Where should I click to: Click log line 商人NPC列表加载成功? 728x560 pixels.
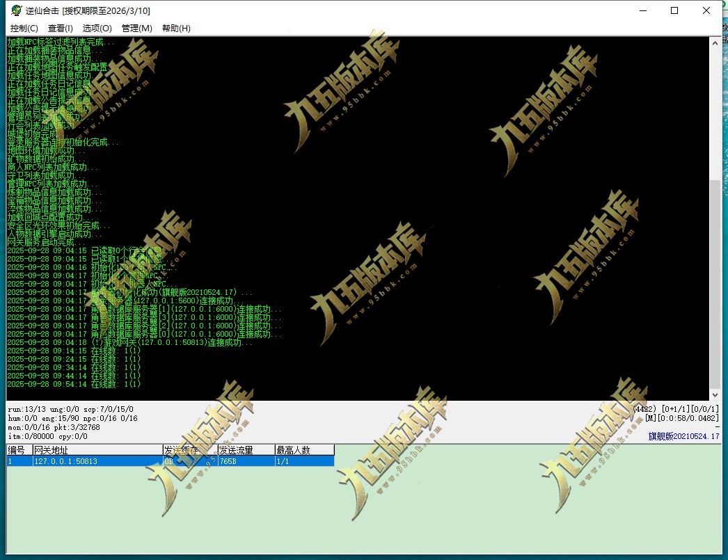coord(52,167)
